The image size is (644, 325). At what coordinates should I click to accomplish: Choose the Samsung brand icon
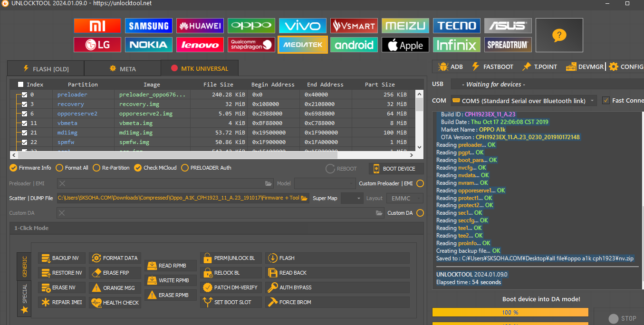coord(149,26)
